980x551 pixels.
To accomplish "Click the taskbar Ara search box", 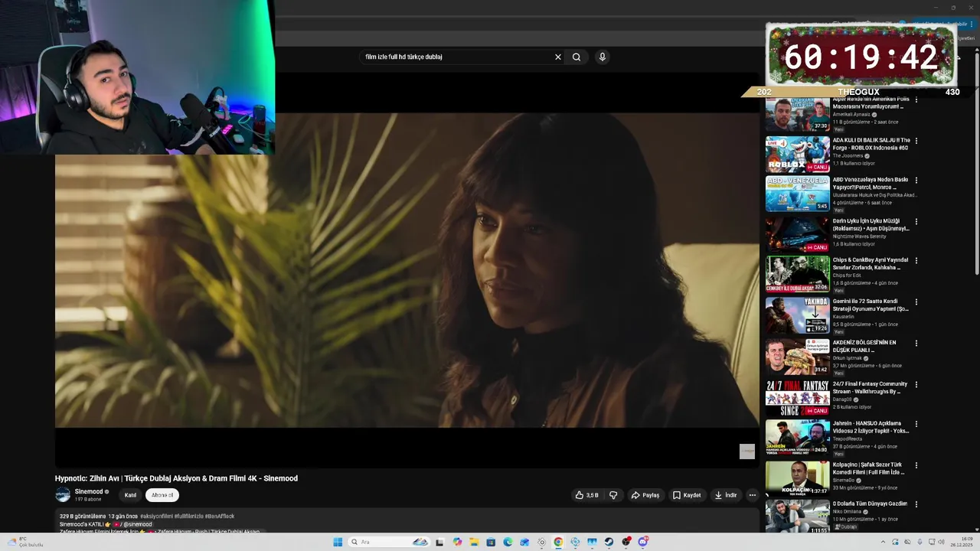I will 389,542.
